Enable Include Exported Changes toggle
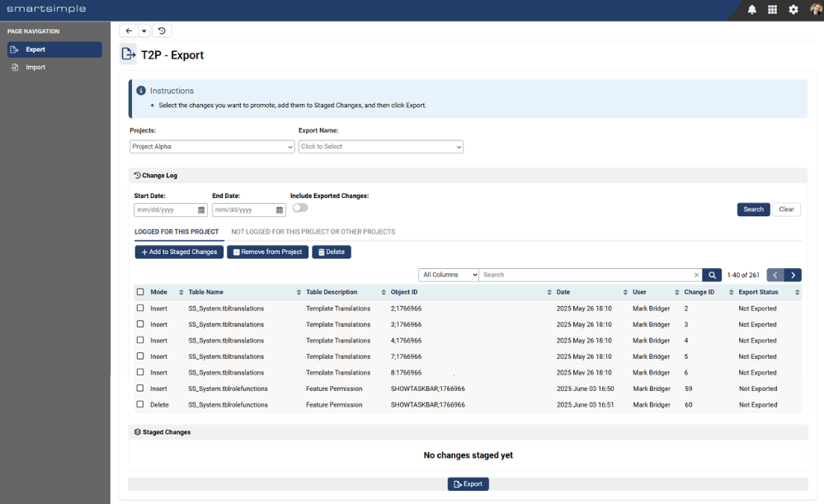 point(300,208)
